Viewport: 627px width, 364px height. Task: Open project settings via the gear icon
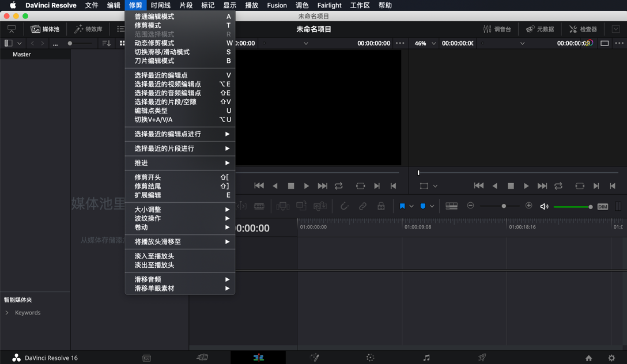[612, 357]
